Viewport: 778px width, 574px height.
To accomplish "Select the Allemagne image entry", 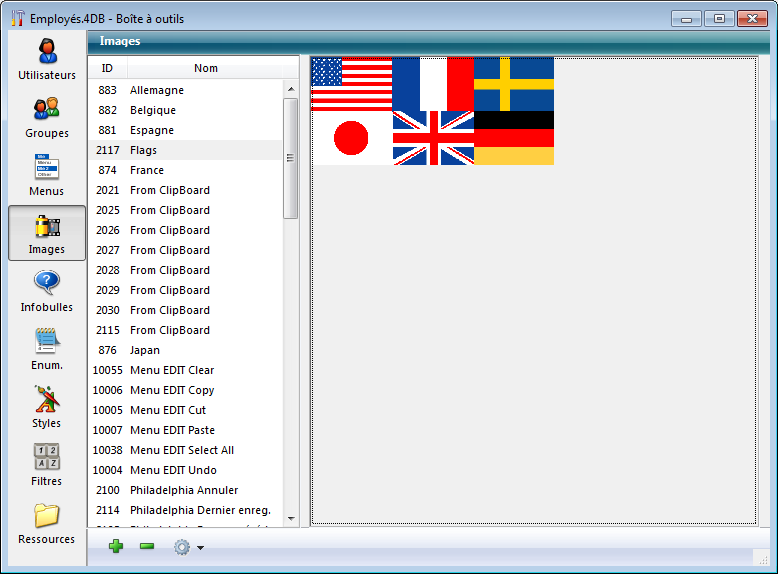I will [x=157, y=90].
